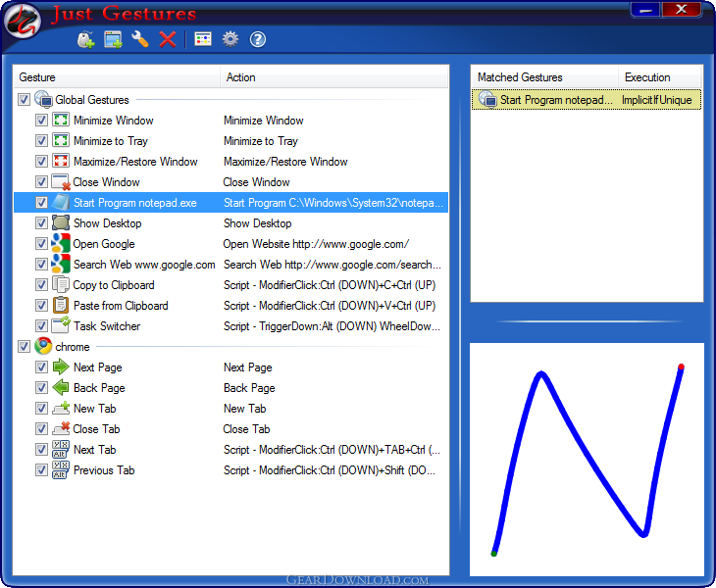
Task: Select the 'Maximize/Restore Window' gesture name
Action: (135, 162)
